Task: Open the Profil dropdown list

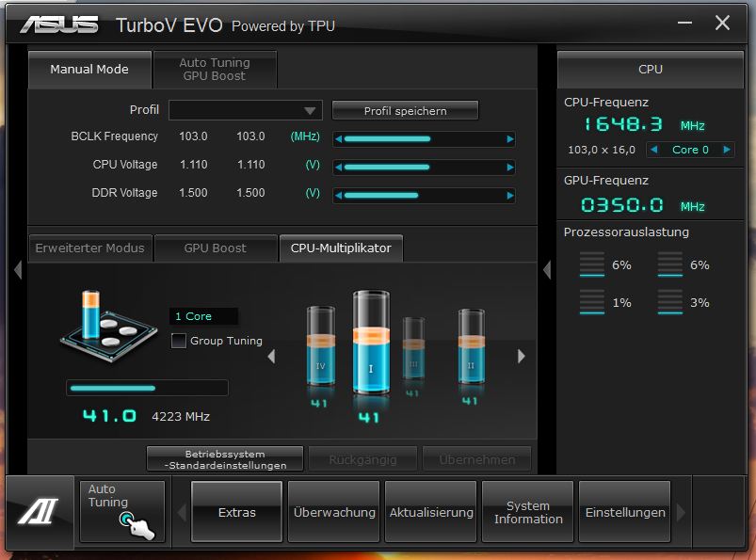Action: 246,110
